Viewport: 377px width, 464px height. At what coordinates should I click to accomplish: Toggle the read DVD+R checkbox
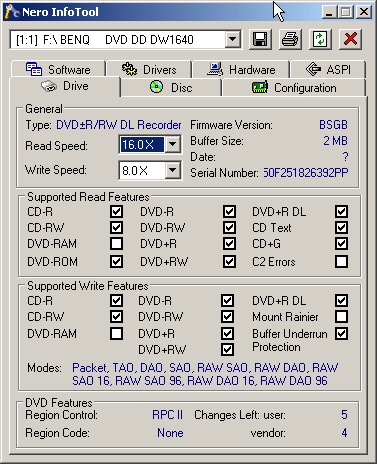pos(229,243)
